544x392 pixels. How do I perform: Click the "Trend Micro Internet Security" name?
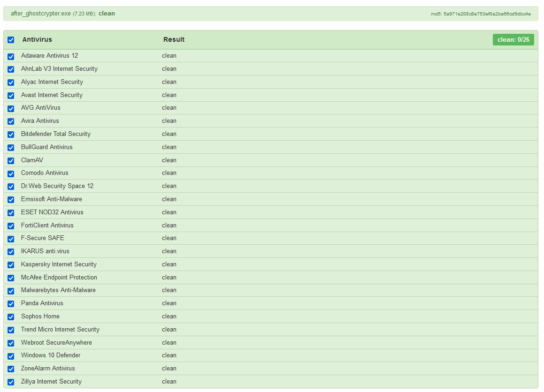(x=60, y=329)
